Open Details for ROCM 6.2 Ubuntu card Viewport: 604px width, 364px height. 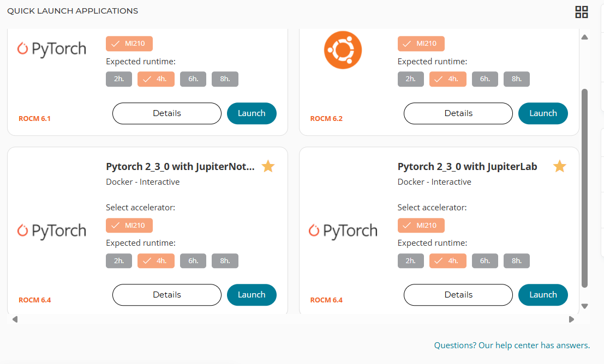coord(458,113)
